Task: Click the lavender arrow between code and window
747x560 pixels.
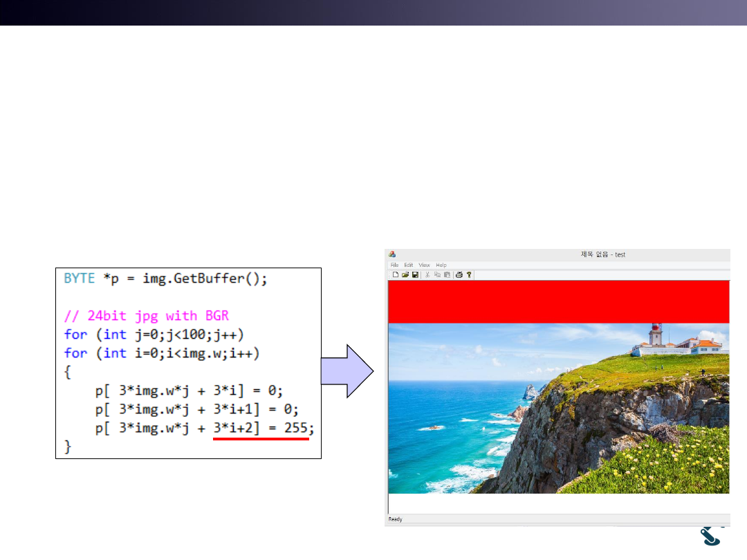Action: 347,371
